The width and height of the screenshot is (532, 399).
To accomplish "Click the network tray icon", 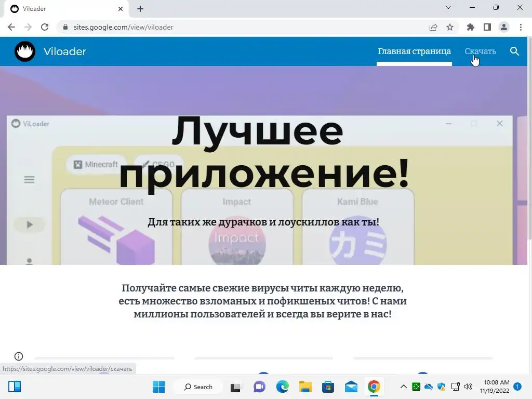I will [x=455, y=387].
